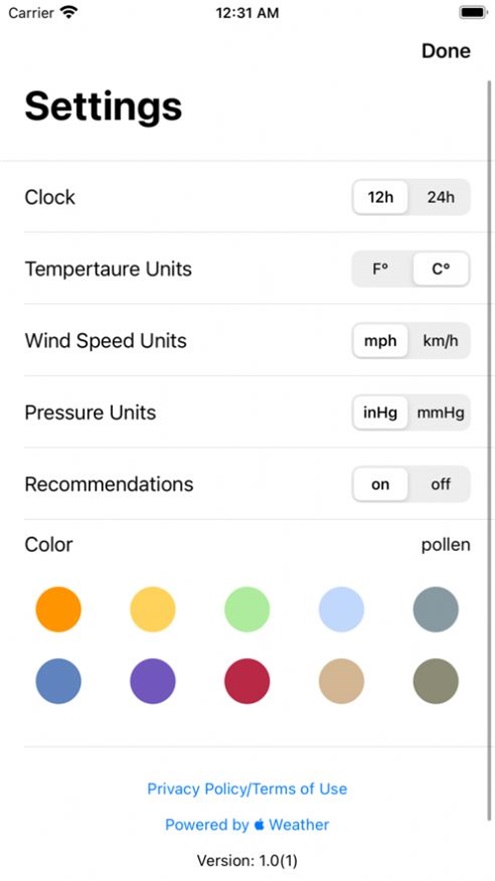The height and width of the screenshot is (881, 495).
Task: Select 12h clock option
Action: click(381, 197)
